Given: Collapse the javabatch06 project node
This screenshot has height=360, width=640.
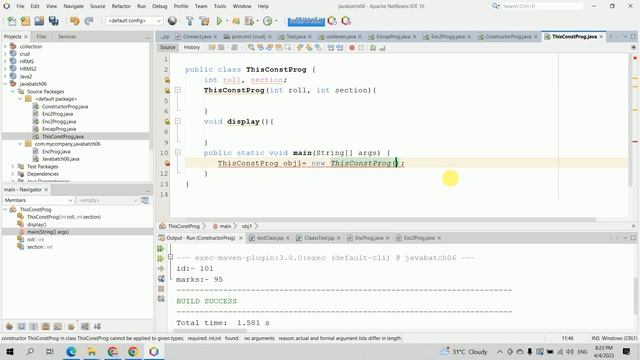Looking at the screenshot, I should 5,84.
